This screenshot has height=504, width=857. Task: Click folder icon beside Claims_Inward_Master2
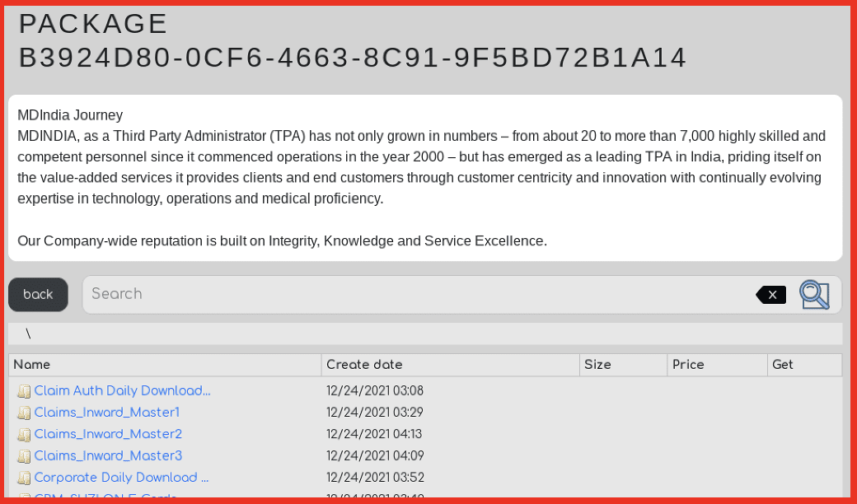point(24,435)
